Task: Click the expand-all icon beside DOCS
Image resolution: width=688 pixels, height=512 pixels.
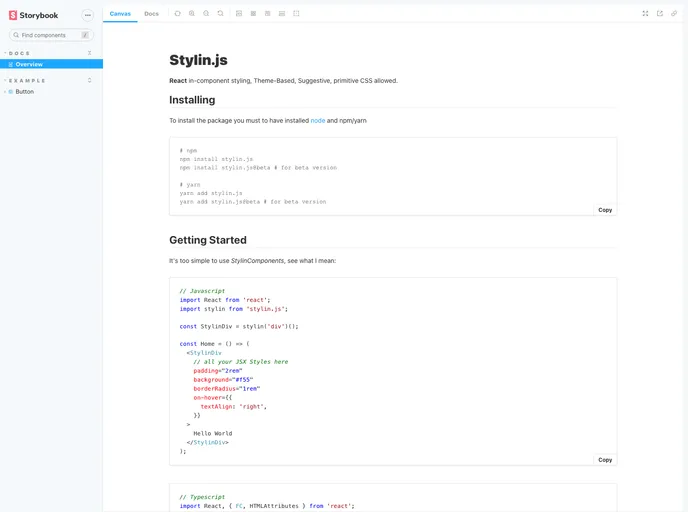Action: pyautogui.click(x=90, y=53)
